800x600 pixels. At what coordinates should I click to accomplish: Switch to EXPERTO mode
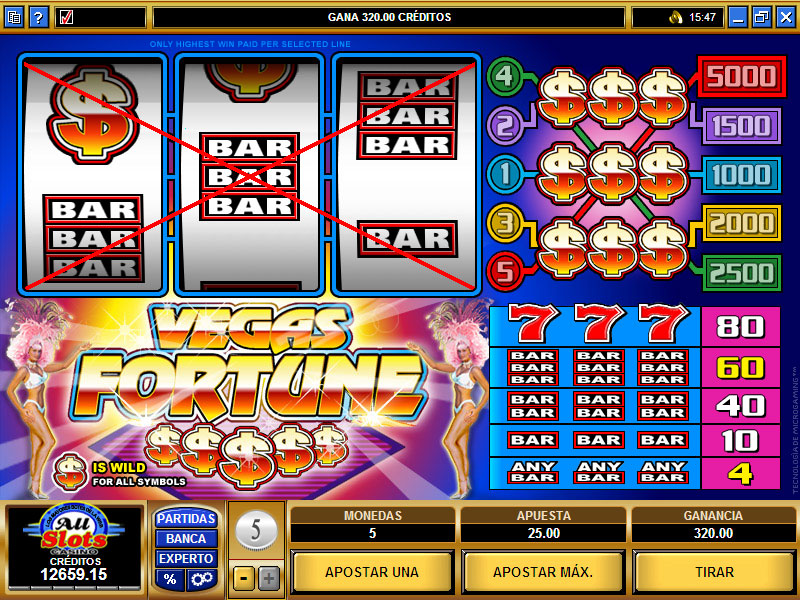click(x=186, y=559)
